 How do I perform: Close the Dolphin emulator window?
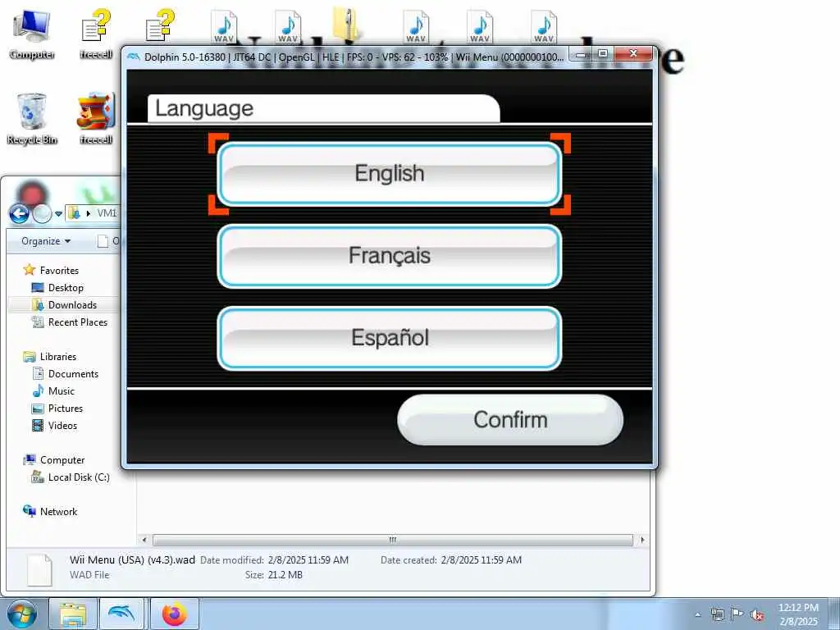[634, 54]
